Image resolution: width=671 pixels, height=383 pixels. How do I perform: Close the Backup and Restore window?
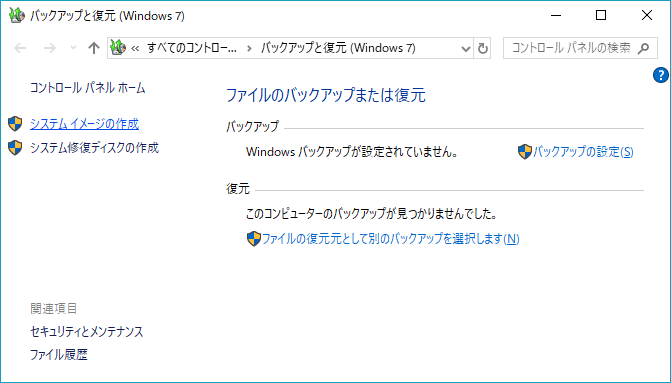point(647,15)
